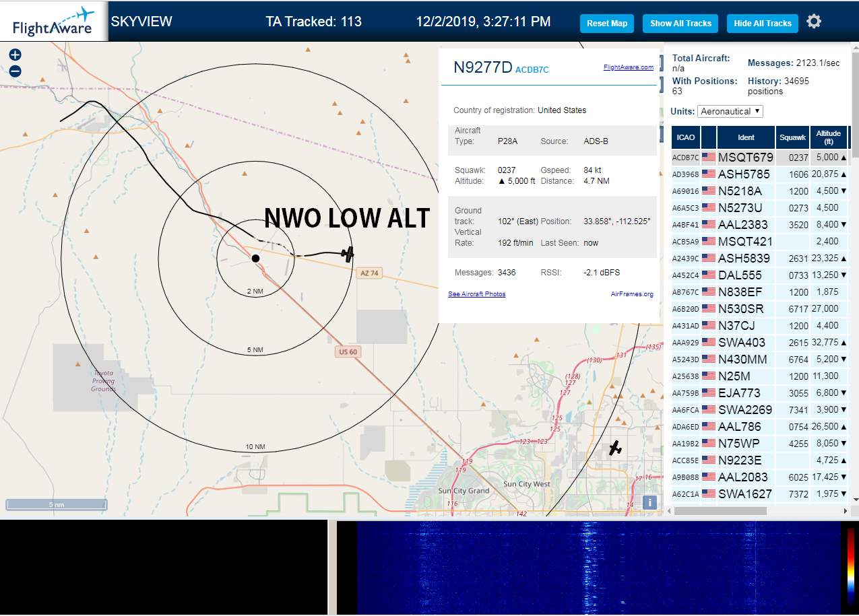Click the sidebar scrollbar down arrow
This screenshot has width=859, height=616.
(855, 500)
